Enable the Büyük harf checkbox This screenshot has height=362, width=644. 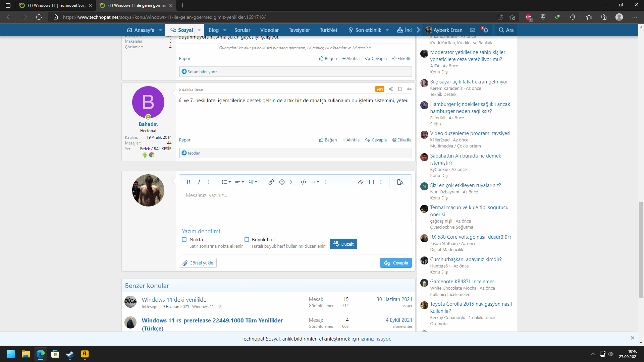pyautogui.click(x=247, y=239)
